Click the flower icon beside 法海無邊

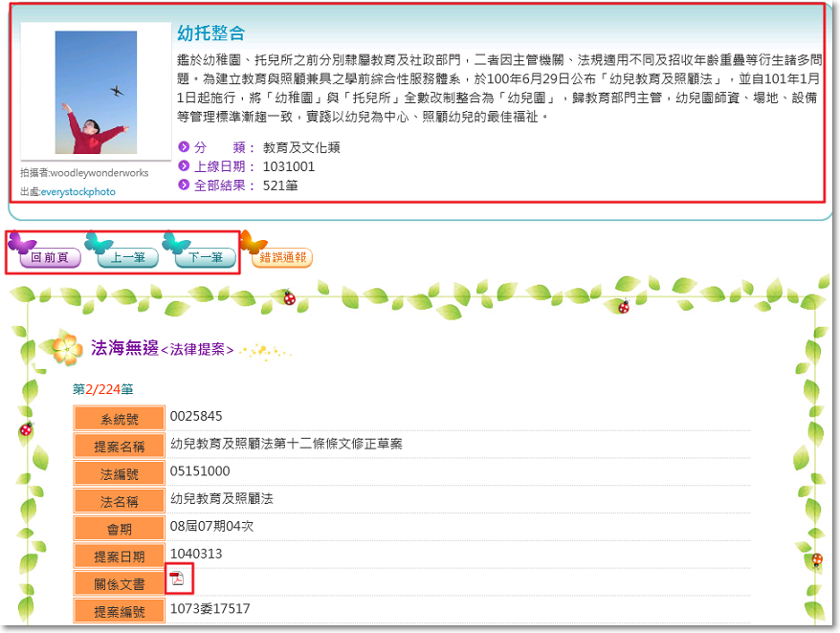tap(67, 350)
